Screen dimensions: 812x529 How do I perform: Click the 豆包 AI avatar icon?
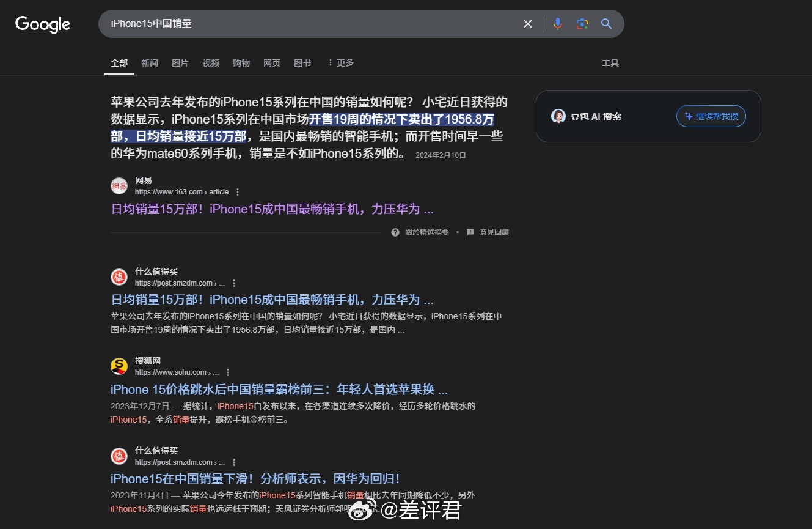(x=558, y=116)
